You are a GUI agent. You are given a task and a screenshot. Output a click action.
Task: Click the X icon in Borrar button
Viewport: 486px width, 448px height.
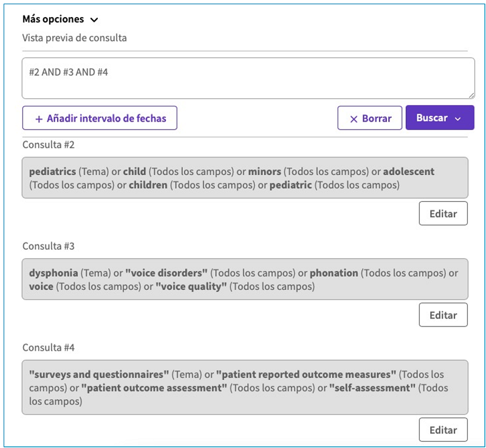pyautogui.click(x=354, y=119)
